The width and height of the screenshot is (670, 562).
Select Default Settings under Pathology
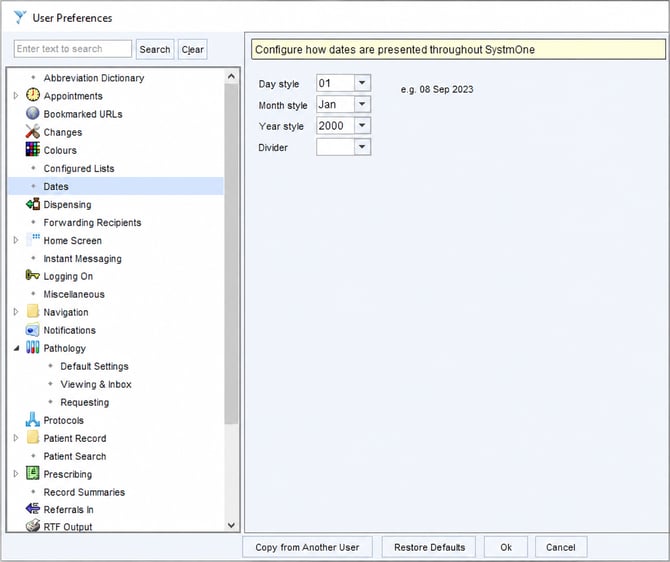[94, 366]
